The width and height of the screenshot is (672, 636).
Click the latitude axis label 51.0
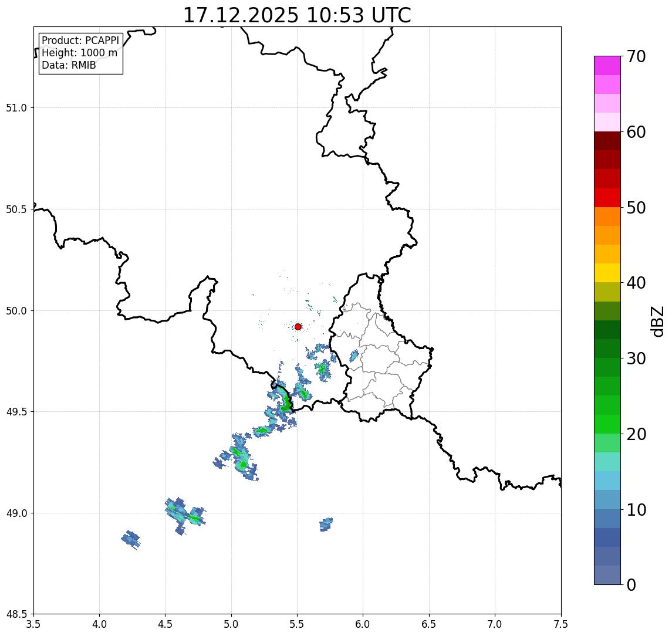point(16,107)
